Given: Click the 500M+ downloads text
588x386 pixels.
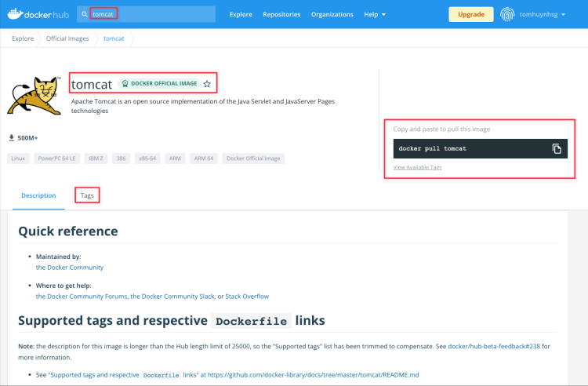Looking at the screenshot, I should coord(27,138).
